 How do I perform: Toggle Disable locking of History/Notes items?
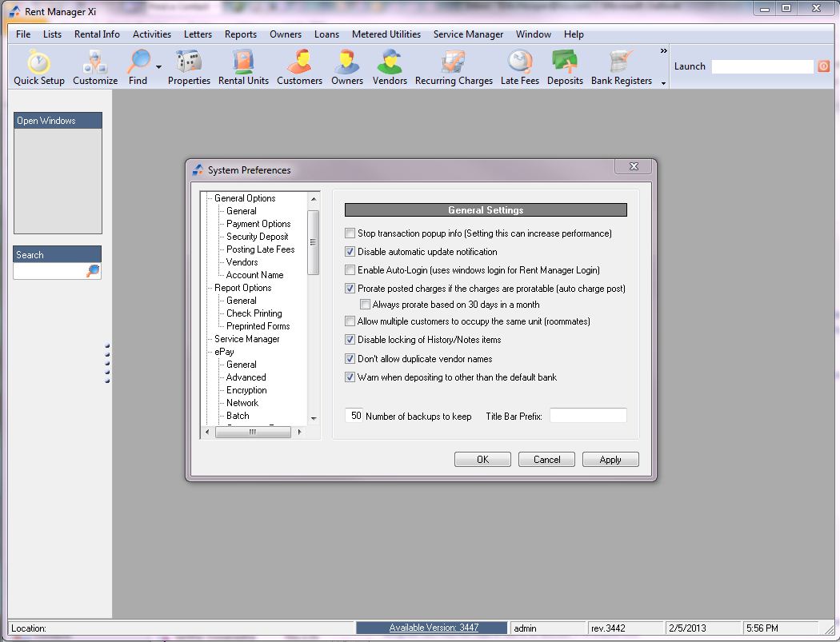click(x=350, y=339)
